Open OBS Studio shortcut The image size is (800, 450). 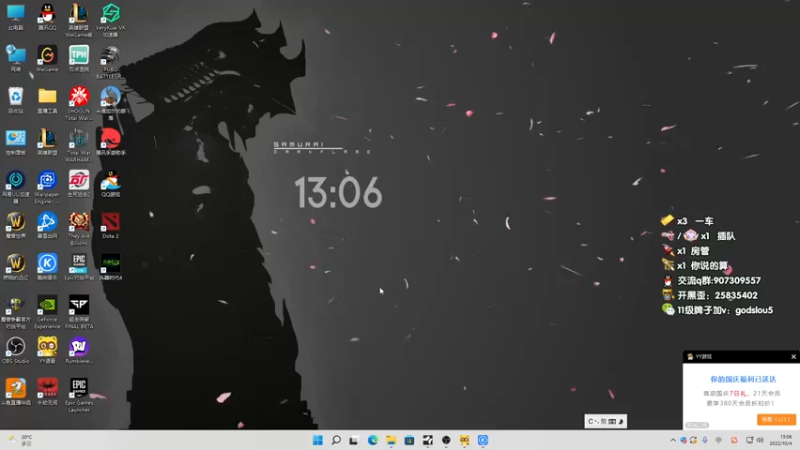pyautogui.click(x=15, y=349)
